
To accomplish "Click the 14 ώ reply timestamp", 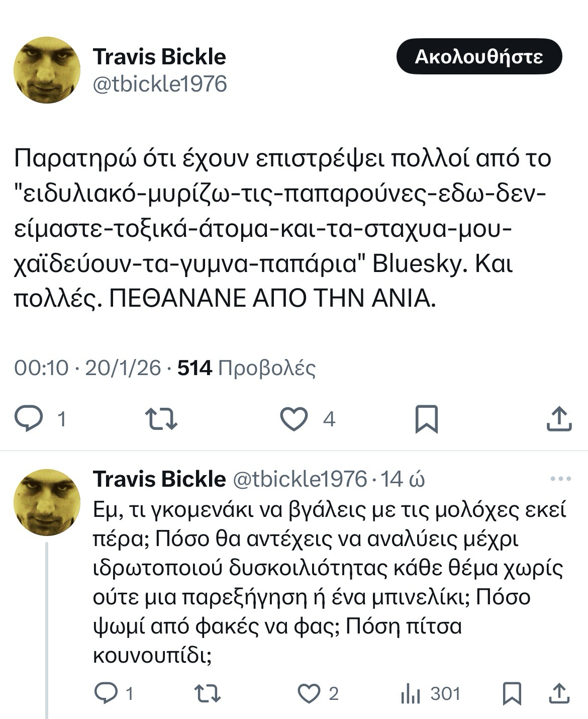I will [x=403, y=479].
